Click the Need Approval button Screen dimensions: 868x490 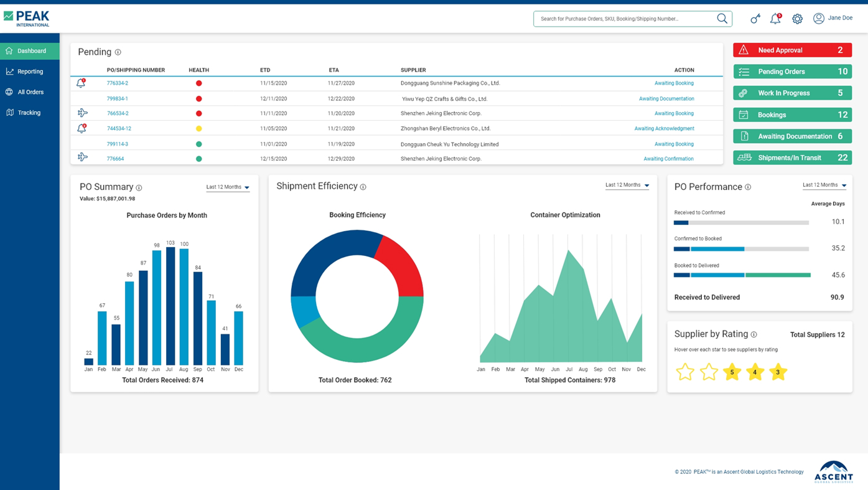tap(792, 50)
